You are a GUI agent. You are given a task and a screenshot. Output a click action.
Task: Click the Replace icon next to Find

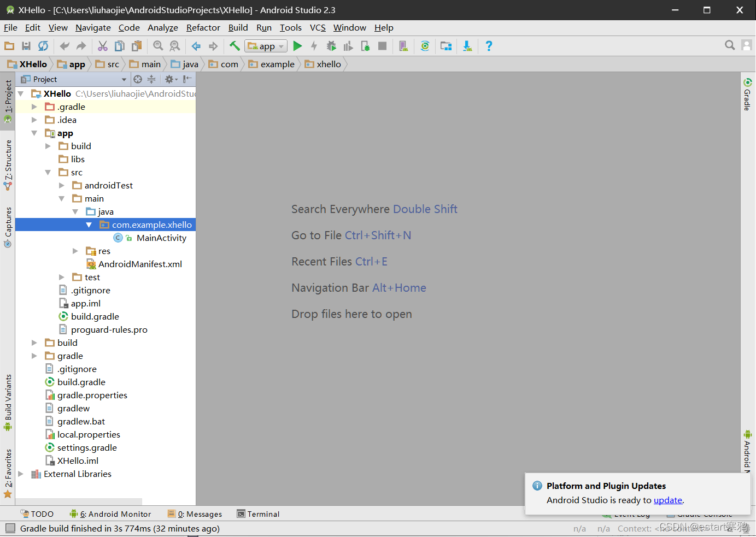click(175, 46)
